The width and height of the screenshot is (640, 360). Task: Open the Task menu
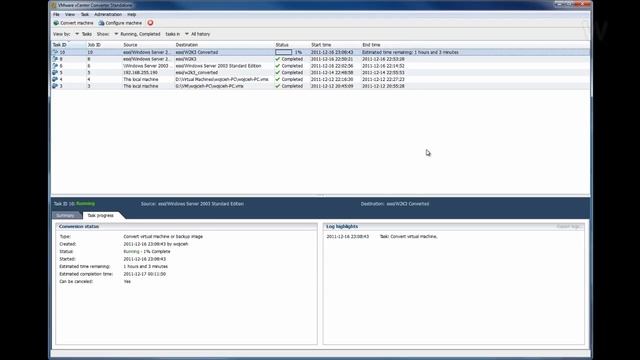pyautogui.click(x=84, y=15)
